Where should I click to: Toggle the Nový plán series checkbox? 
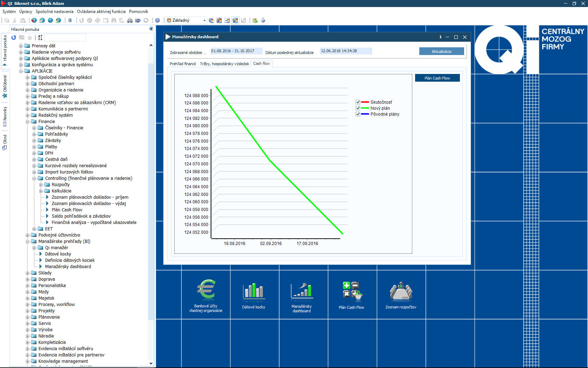click(358, 108)
